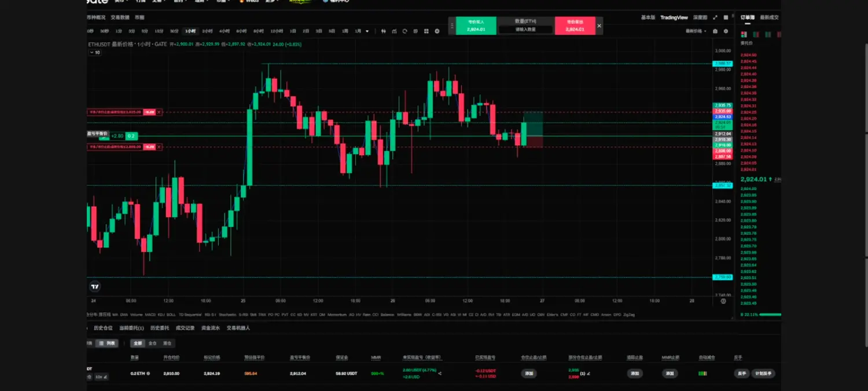The height and width of the screenshot is (391, 868).
Task: Switch to the 基本版 chart mode
Action: click(648, 17)
